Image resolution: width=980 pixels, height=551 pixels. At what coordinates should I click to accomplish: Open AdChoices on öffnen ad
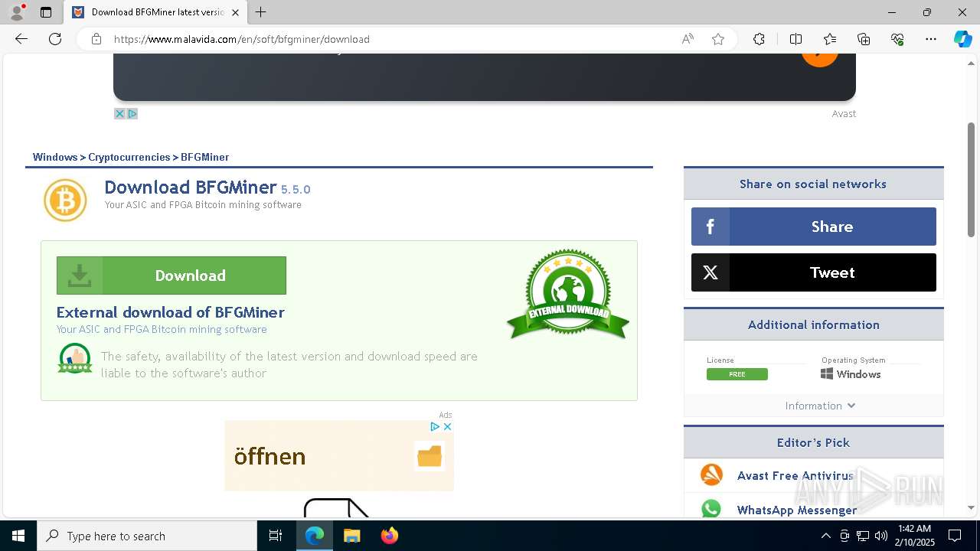434,426
